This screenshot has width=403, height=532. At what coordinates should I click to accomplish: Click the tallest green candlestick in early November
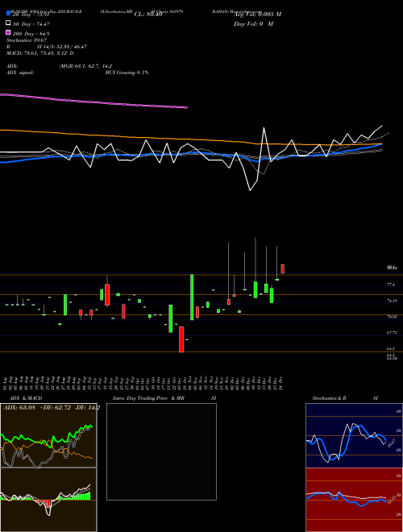click(x=192, y=297)
